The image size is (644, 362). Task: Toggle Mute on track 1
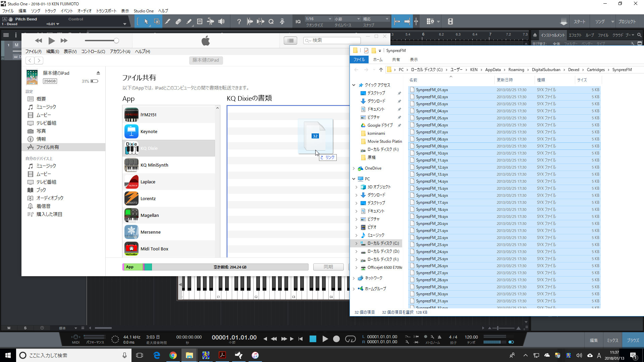[x=16, y=45]
